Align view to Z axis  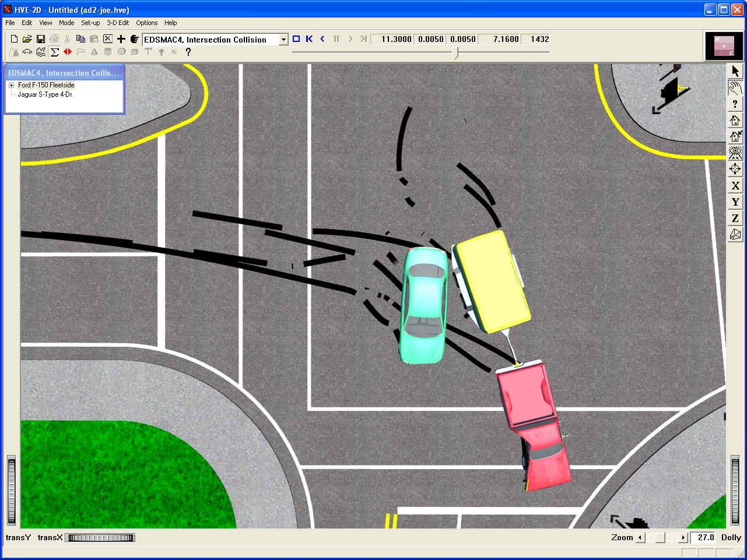(x=735, y=219)
